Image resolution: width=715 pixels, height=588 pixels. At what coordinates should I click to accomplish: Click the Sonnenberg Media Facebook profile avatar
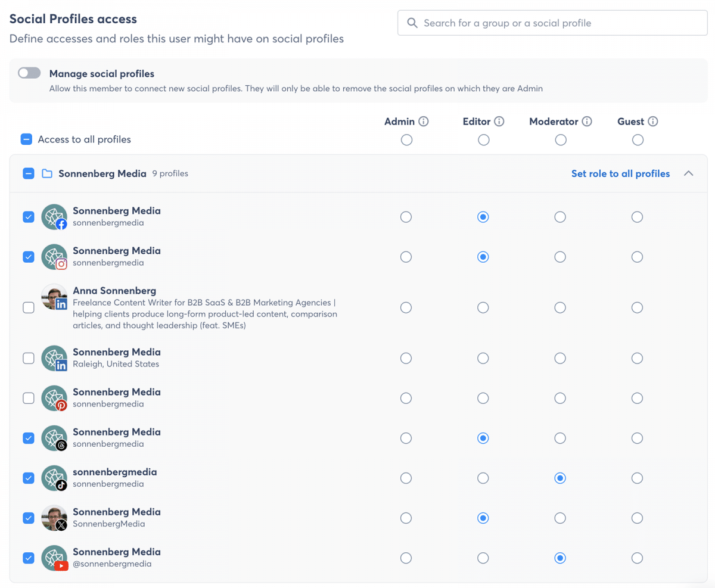[x=54, y=217]
